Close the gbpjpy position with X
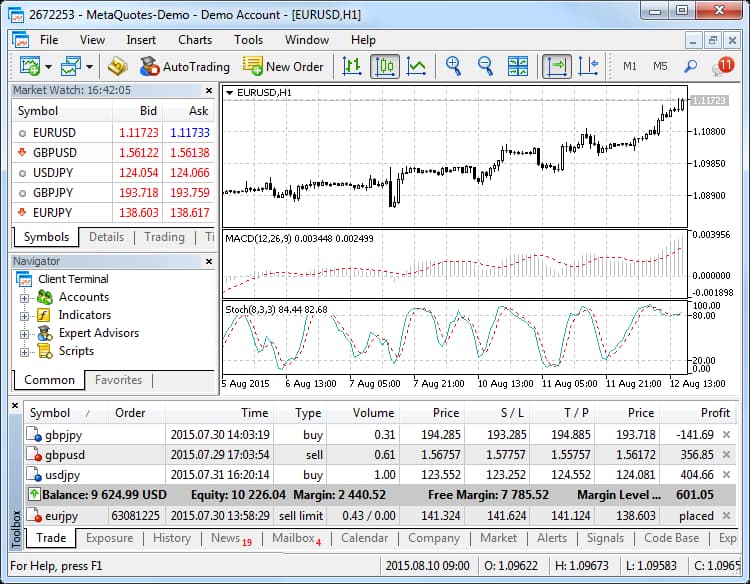The width and height of the screenshot is (750, 584). coord(726,435)
